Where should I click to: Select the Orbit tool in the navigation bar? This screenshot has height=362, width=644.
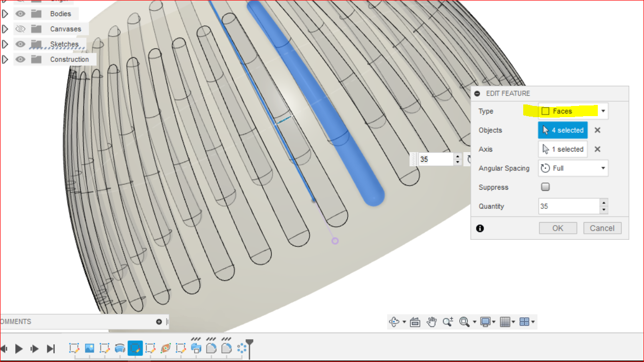pos(394,321)
